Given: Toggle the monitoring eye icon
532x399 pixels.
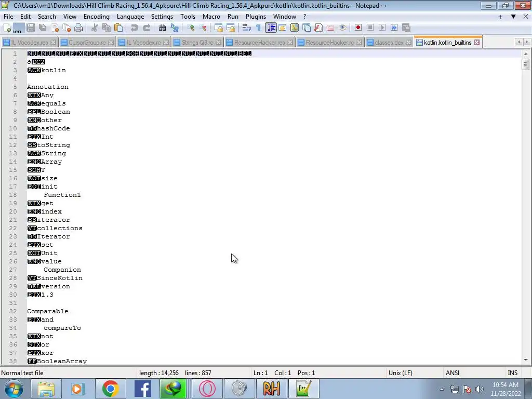Looking at the screenshot, I should tap(342, 28).
